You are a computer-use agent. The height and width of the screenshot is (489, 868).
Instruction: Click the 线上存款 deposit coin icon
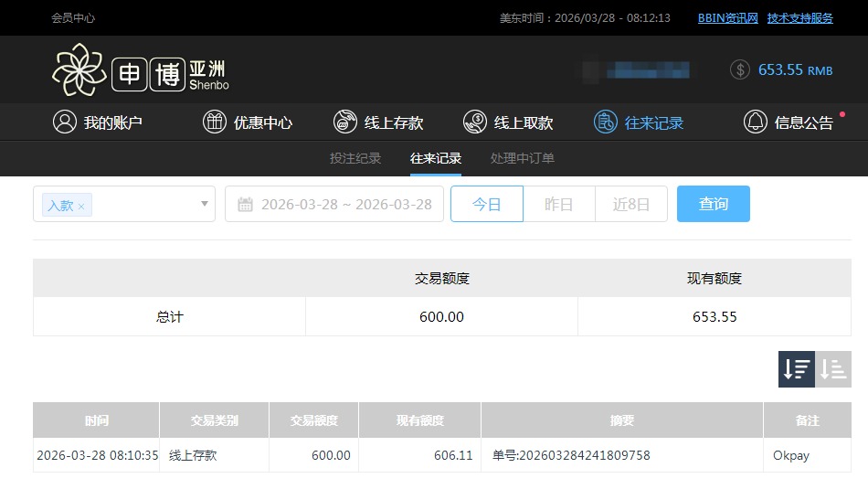coord(344,122)
